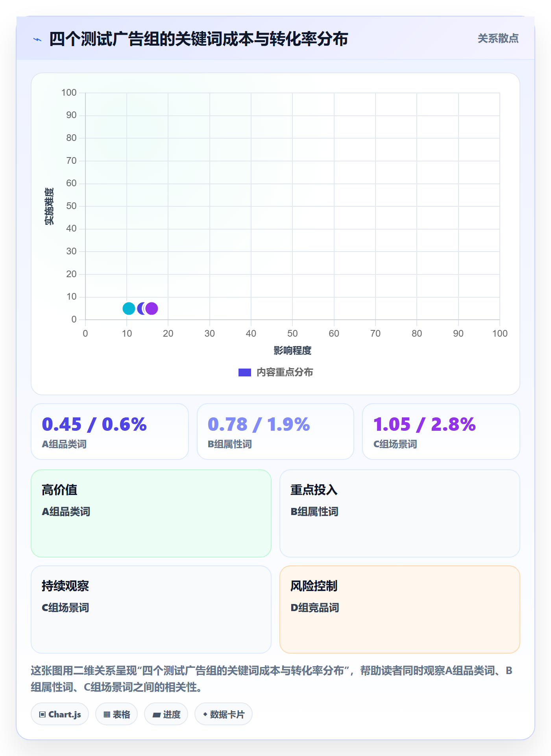551x756 pixels.
Task: Select the 1.05 / 2.8% stat value
Action: click(425, 424)
